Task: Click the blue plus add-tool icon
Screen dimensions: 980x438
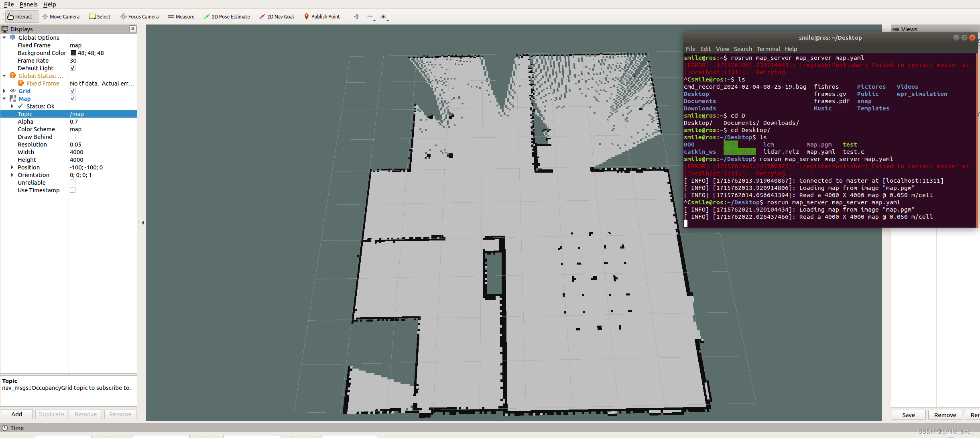Action: pyautogui.click(x=356, y=16)
